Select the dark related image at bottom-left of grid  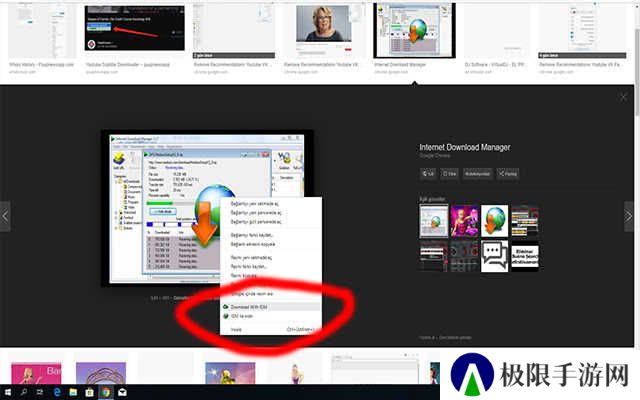coord(433,256)
